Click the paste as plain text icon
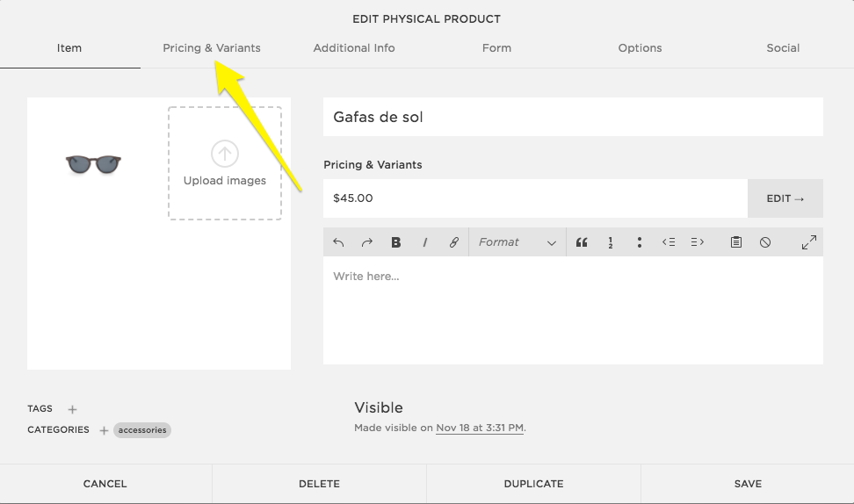The height and width of the screenshot is (504, 854). (736, 242)
